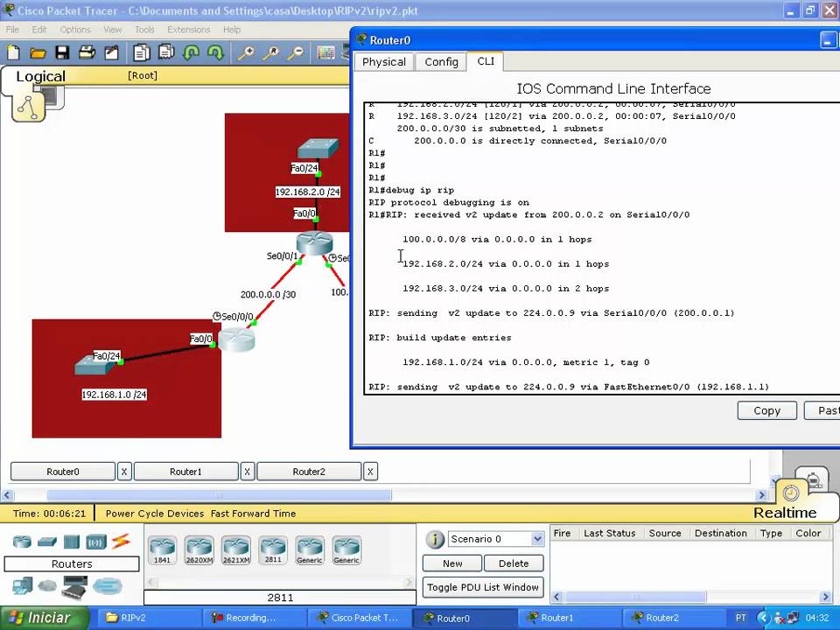The image size is (840, 630).
Task: Click the Copy button below CLI
Action: [767, 410]
